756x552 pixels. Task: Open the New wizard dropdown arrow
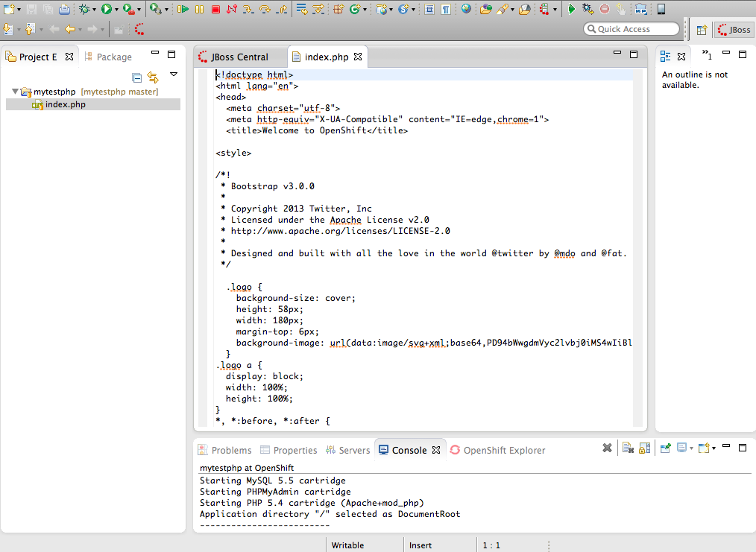click(19, 10)
